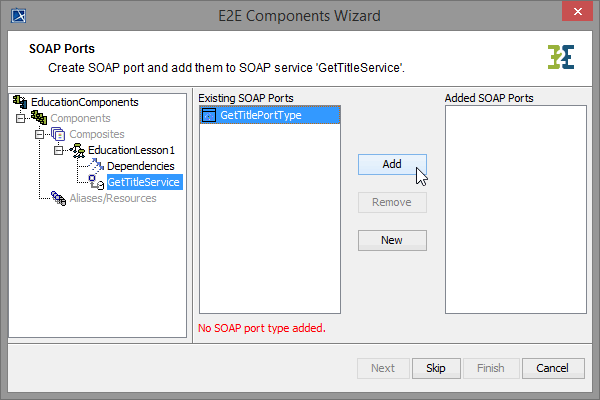Collapse the Components tree node
600x400 pixels.
[20, 118]
